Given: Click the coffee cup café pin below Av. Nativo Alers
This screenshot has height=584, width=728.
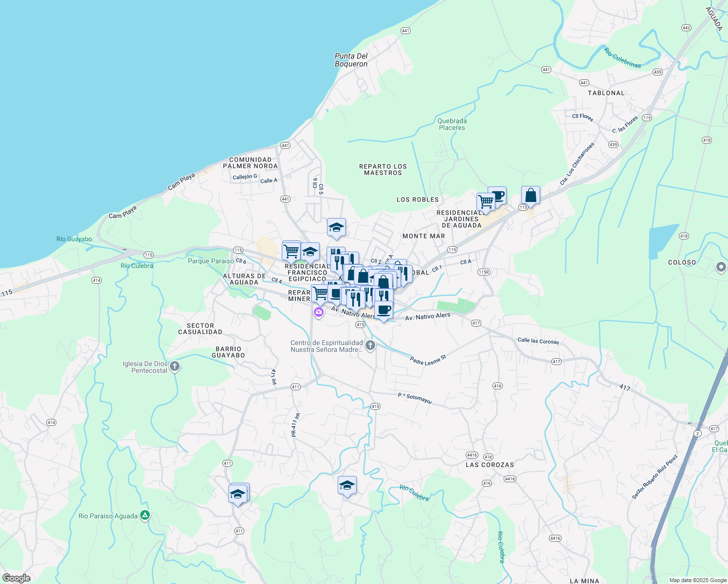Looking at the screenshot, I should click(384, 310).
